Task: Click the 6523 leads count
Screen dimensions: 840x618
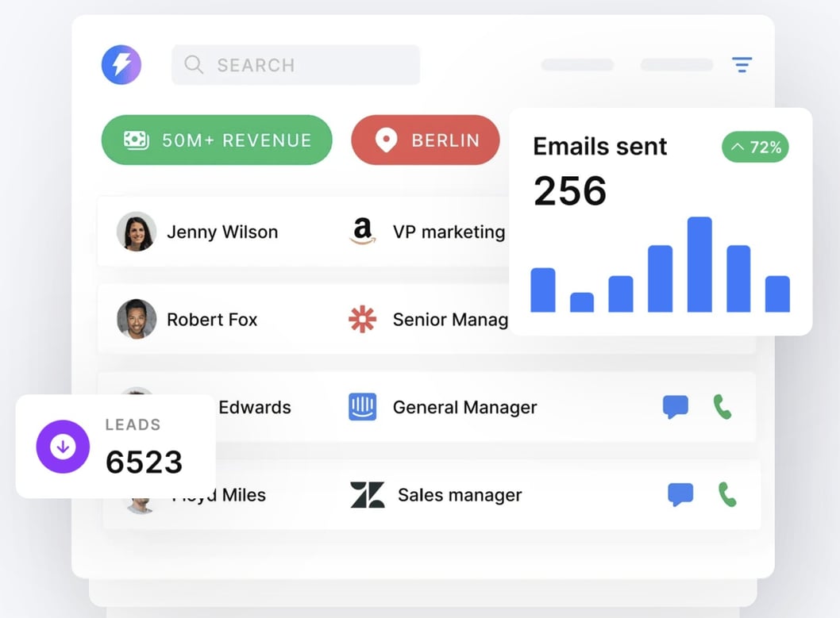Action: click(144, 463)
